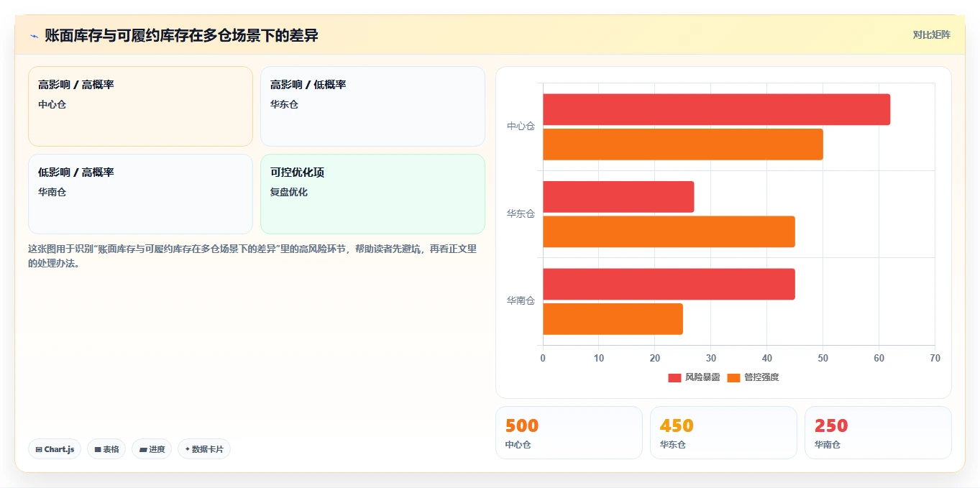980x488 pixels.
Task: Click the description paragraph starting 这张图用于识别
Action: 252,256
